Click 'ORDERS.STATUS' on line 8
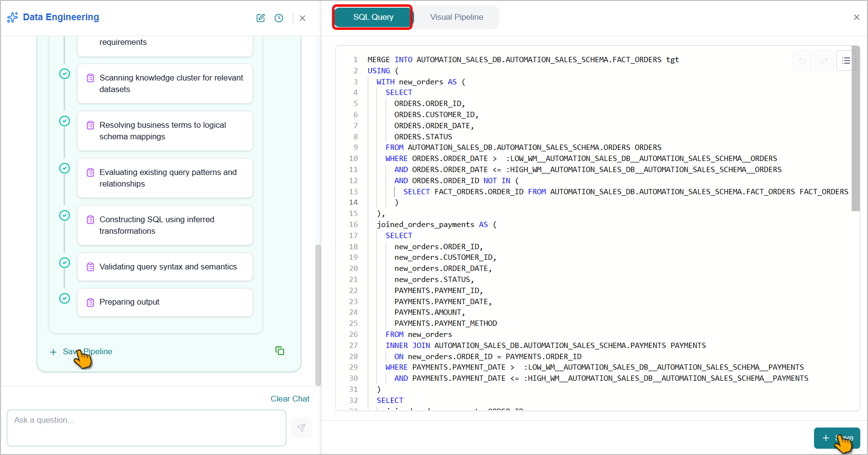This screenshot has width=868, height=455. pos(423,137)
